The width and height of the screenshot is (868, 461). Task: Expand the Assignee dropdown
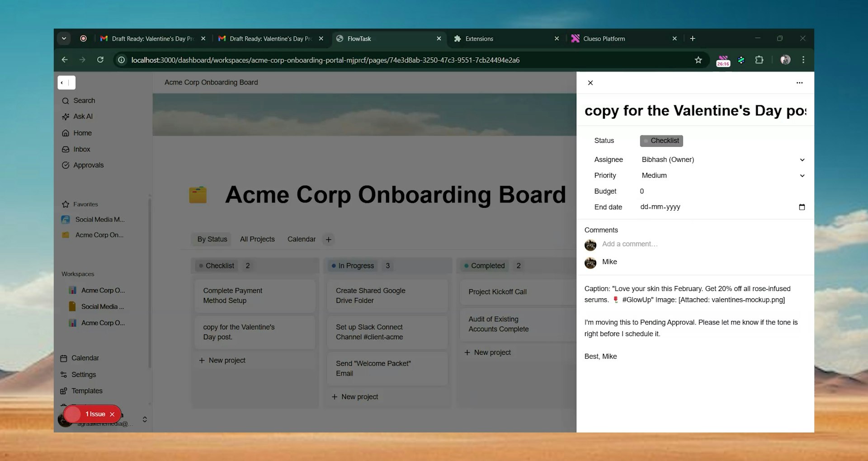tap(802, 160)
